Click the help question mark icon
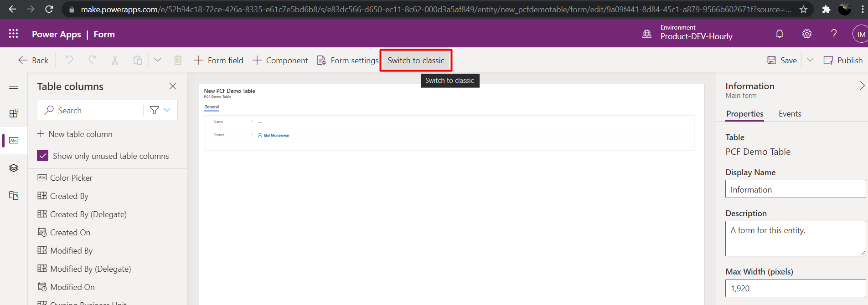Screen dimensions: 868x305 pyautogui.click(x=834, y=34)
